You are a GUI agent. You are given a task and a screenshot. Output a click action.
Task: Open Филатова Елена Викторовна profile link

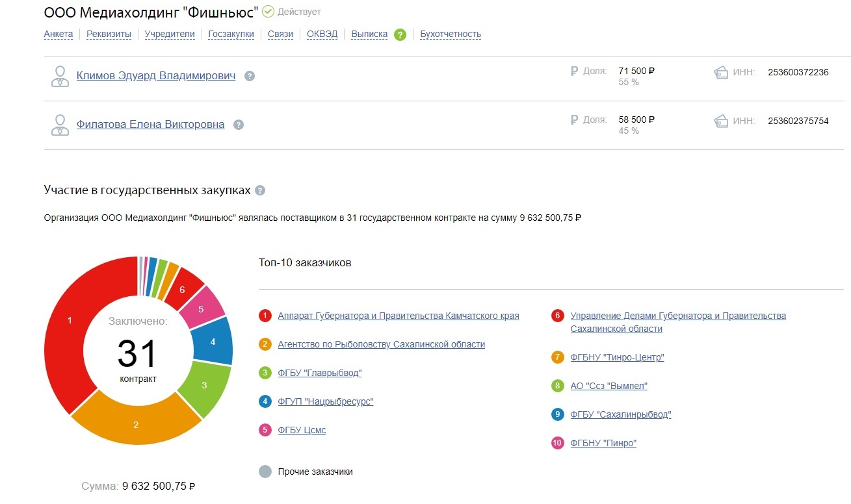tap(150, 125)
